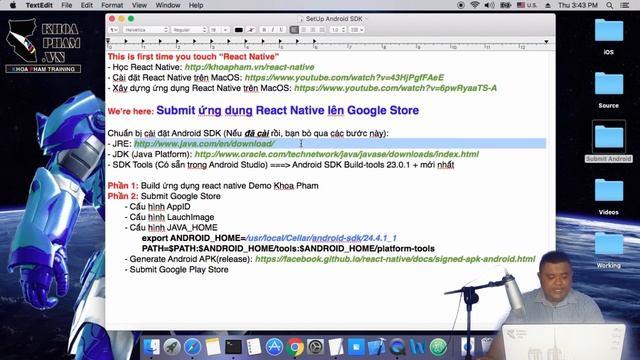This screenshot has width=640, height=360.
Task: Open Notification Center icon
Action: pos(624,5)
